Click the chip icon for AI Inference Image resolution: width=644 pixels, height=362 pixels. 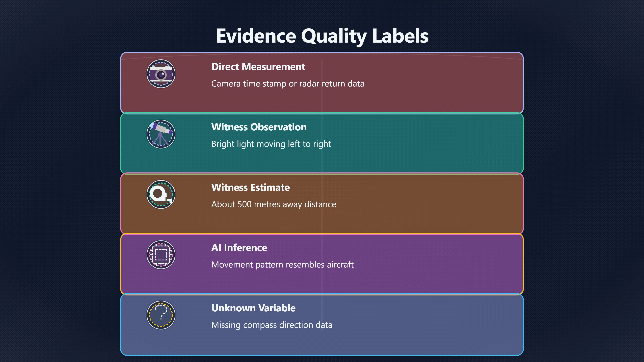click(161, 255)
